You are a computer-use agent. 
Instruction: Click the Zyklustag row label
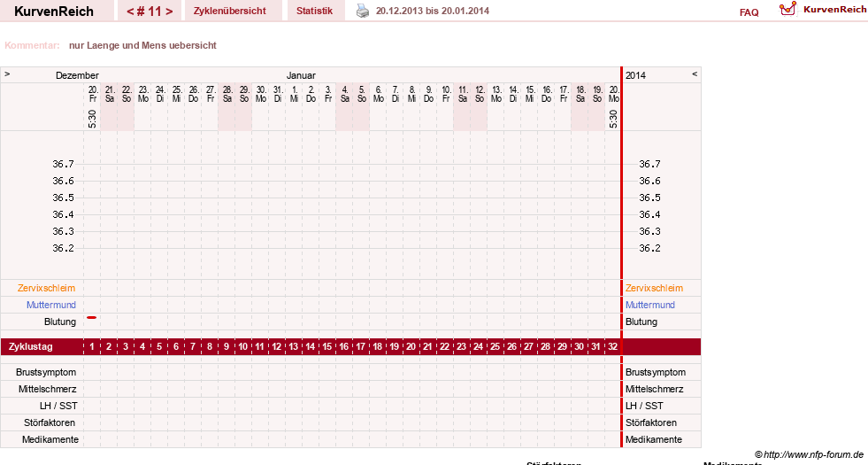click(x=31, y=347)
